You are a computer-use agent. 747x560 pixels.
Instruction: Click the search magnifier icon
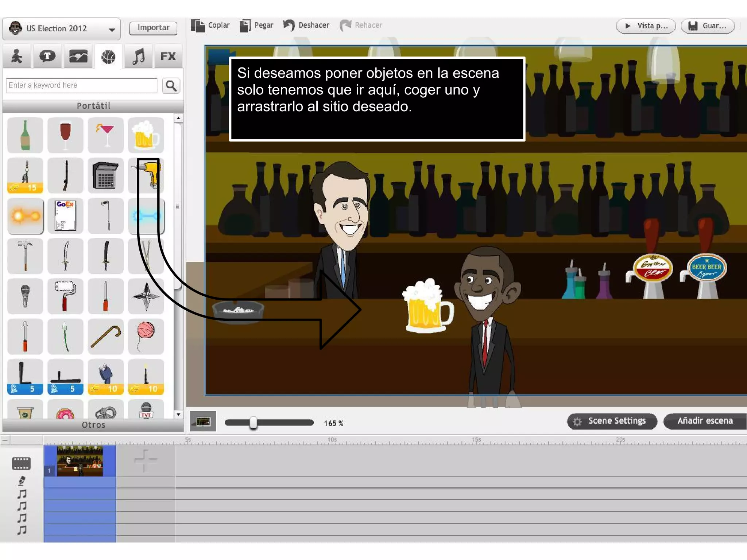click(x=171, y=86)
